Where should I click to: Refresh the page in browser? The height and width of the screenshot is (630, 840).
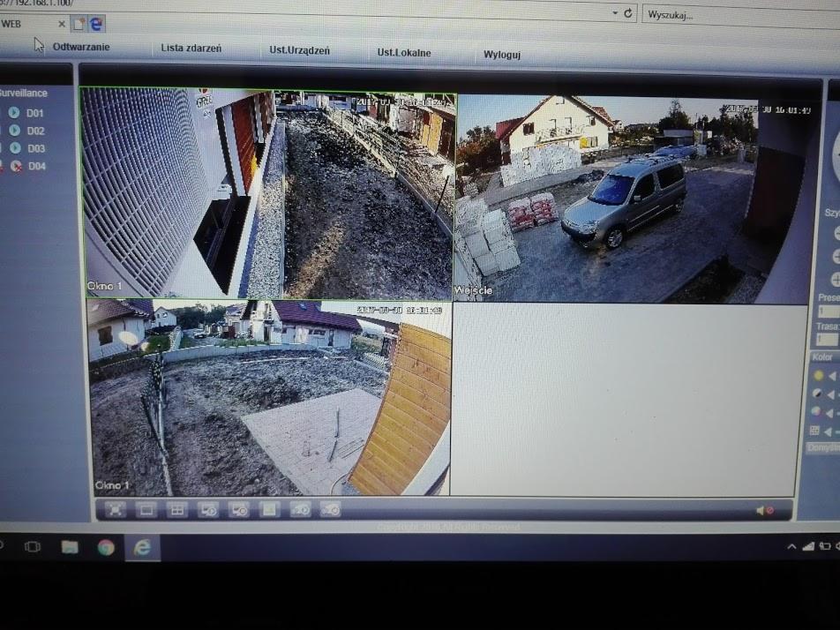tap(628, 14)
